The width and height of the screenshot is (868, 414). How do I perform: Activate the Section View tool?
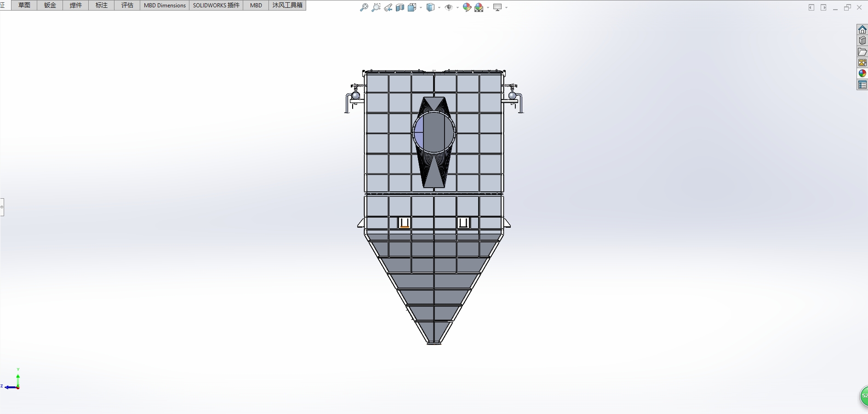tap(400, 7)
